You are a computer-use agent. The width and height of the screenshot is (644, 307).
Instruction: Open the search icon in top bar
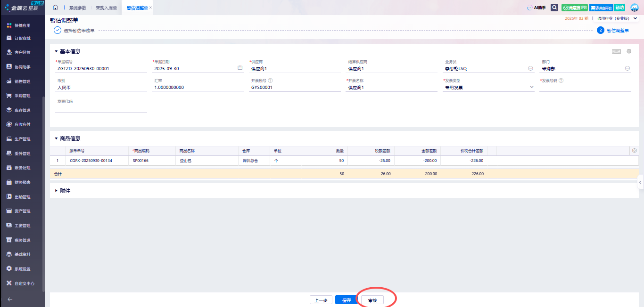click(554, 8)
